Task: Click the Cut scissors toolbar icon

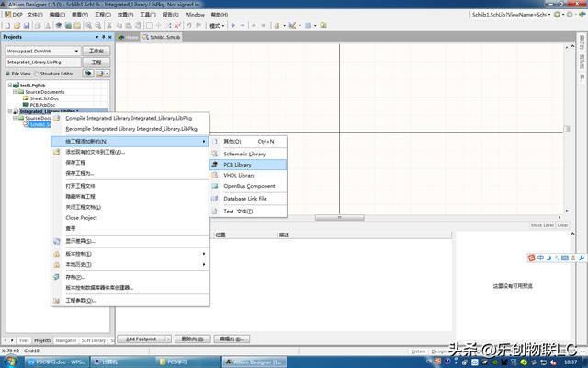Action: [x=109, y=26]
